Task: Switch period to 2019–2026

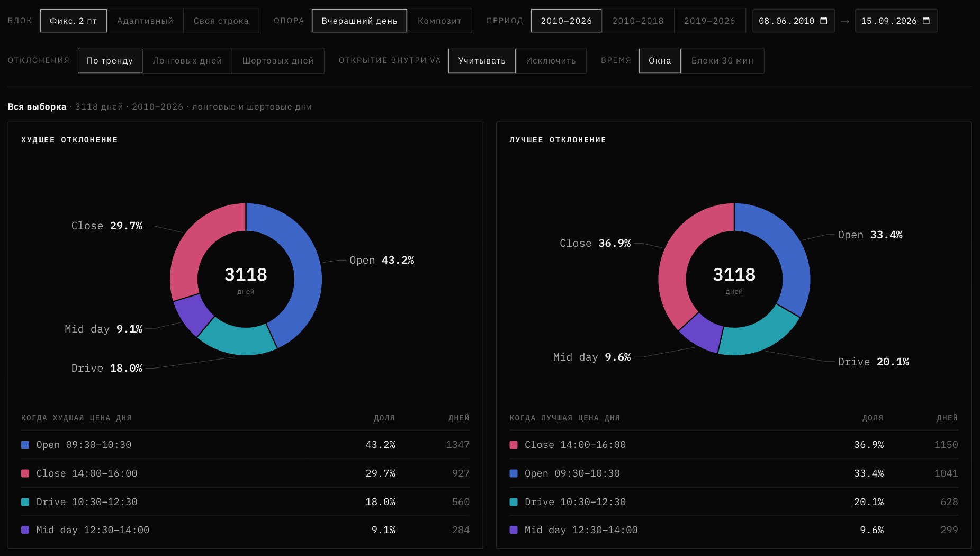Action: (709, 21)
